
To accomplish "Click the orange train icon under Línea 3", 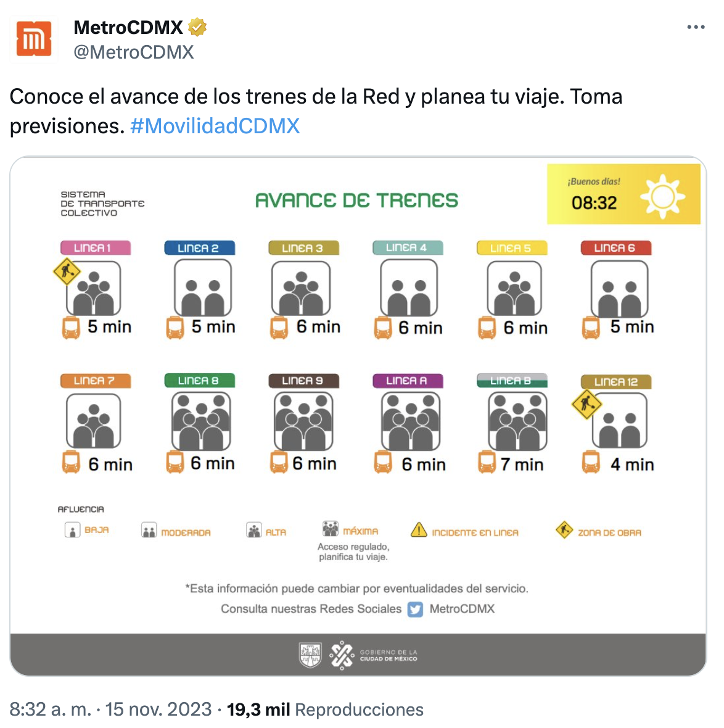I will [279, 328].
